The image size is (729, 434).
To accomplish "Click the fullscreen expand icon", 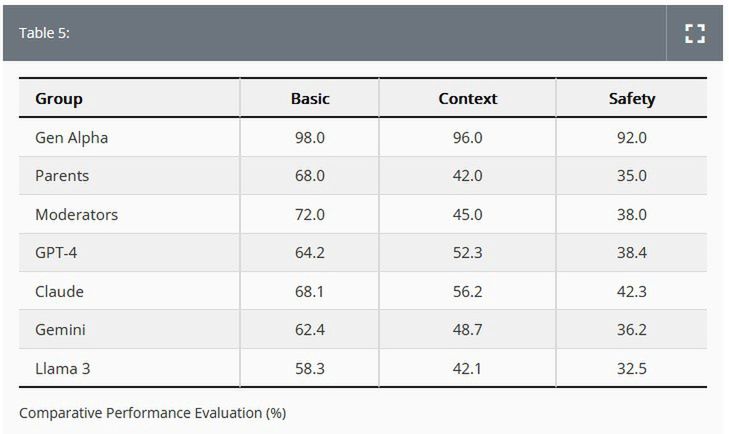I will [x=695, y=33].
